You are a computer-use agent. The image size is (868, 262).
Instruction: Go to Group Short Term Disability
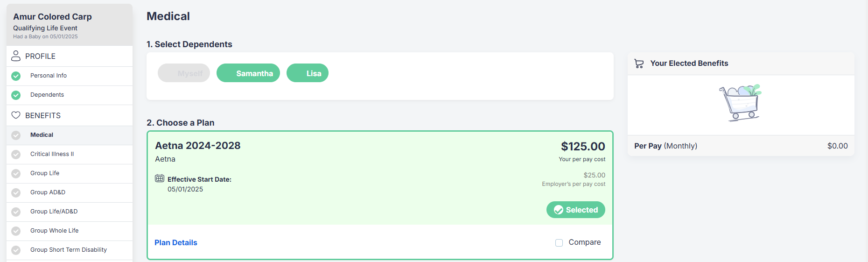pyautogui.click(x=70, y=250)
